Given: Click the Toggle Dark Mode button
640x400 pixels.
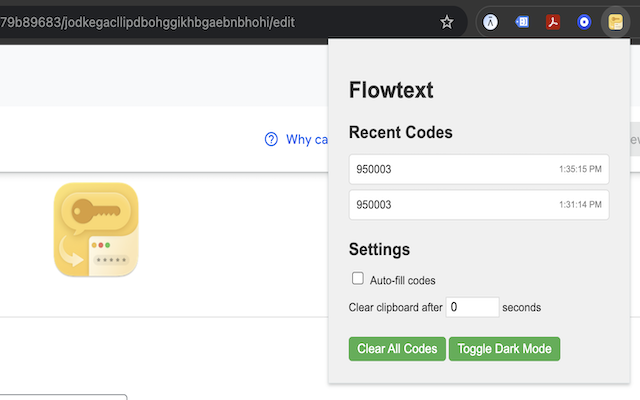Looking at the screenshot, I should tap(504, 349).
